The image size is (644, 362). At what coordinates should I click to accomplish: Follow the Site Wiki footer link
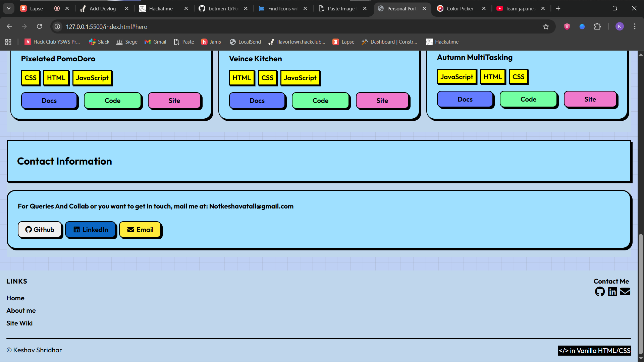click(19, 323)
